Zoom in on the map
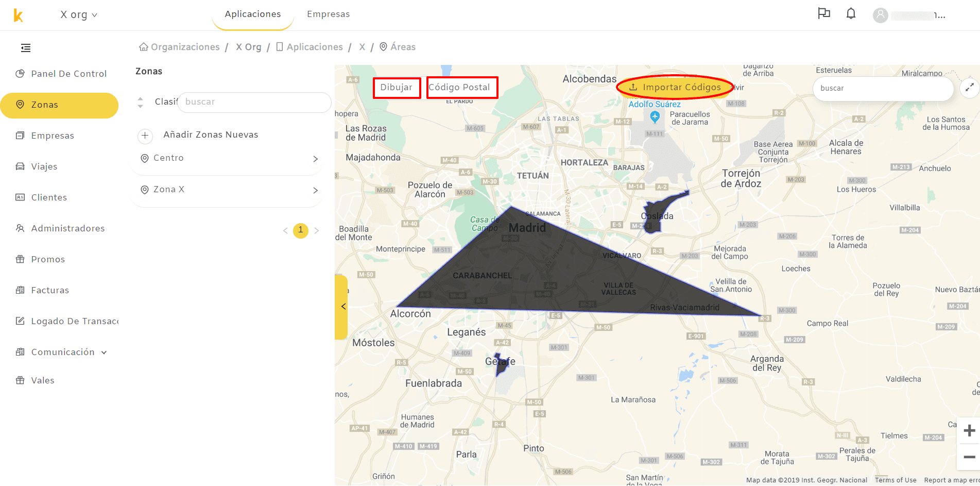Viewport: 980px width, 486px height. click(969, 430)
